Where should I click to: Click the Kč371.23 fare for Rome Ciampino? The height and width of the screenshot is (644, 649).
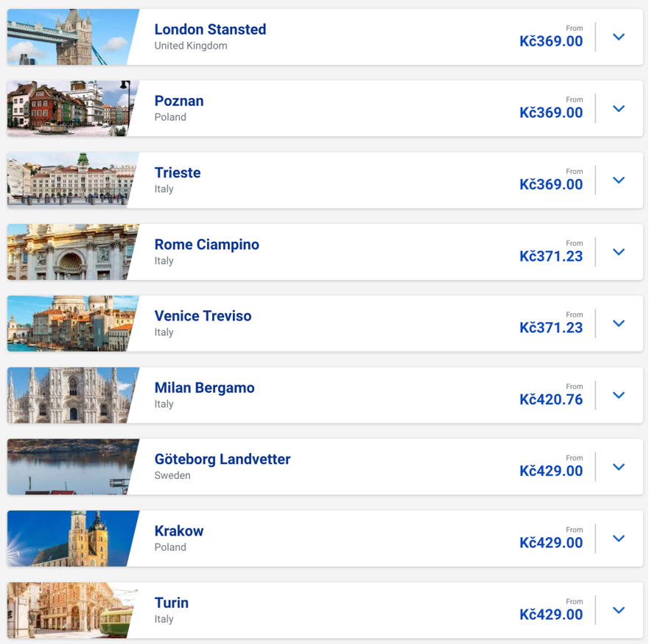(551, 256)
